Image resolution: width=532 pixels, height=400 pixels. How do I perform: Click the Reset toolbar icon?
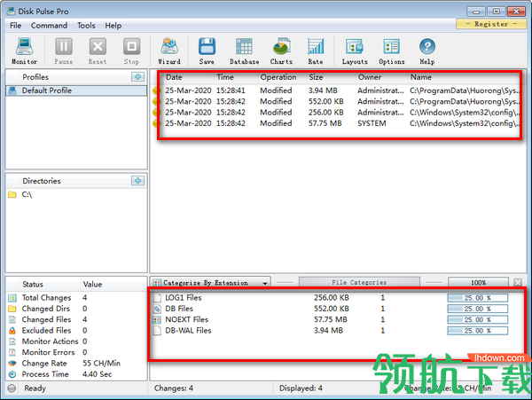coord(98,51)
